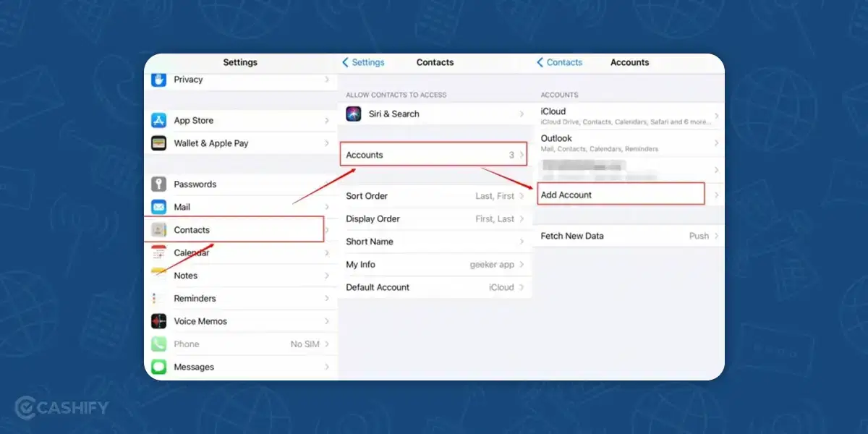Tap the 'geeker app' My Info value
Image resolution: width=868 pixels, height=434 pixels.
492,265
